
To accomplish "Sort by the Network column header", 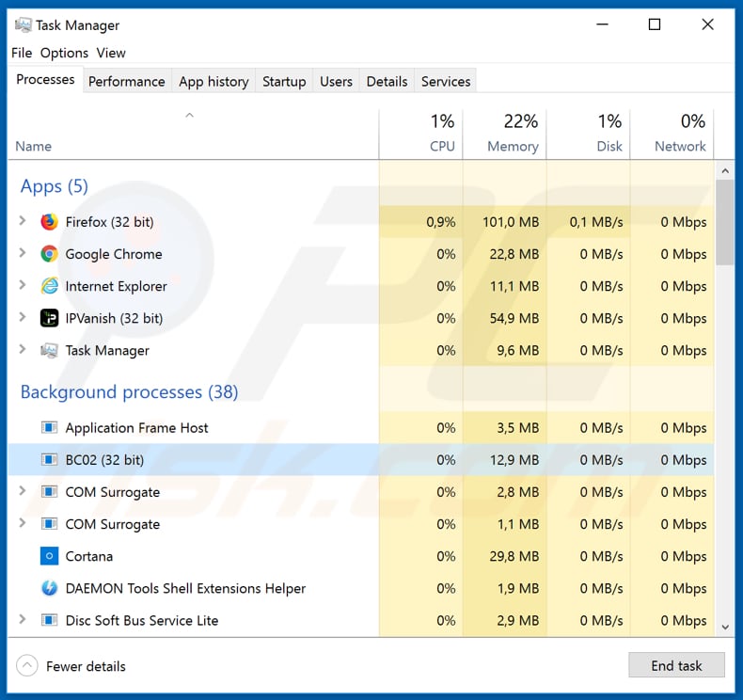I will pyautogui.click(x=672, y=135).
